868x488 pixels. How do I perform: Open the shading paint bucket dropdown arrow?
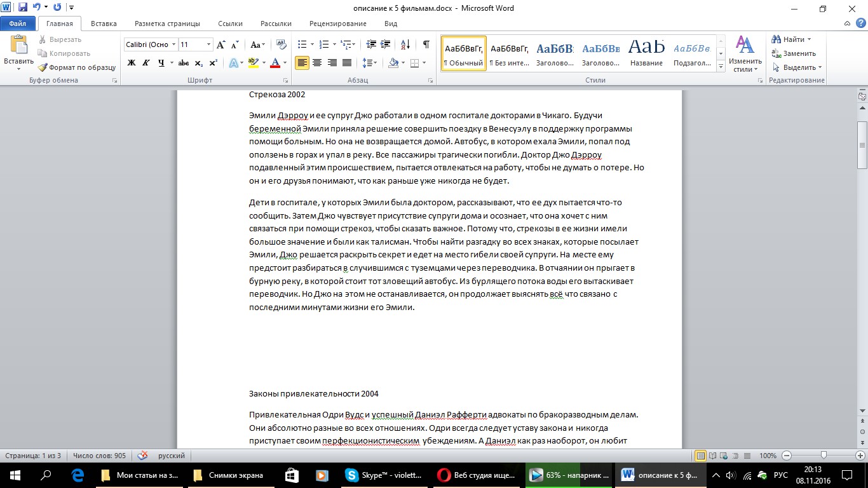coord(403,63)
